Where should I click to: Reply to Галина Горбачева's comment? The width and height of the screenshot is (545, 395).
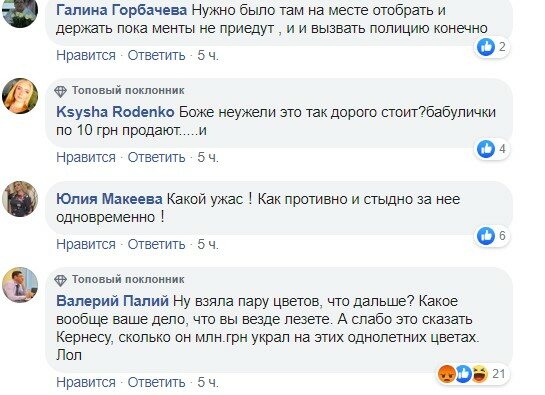[156, 55]
